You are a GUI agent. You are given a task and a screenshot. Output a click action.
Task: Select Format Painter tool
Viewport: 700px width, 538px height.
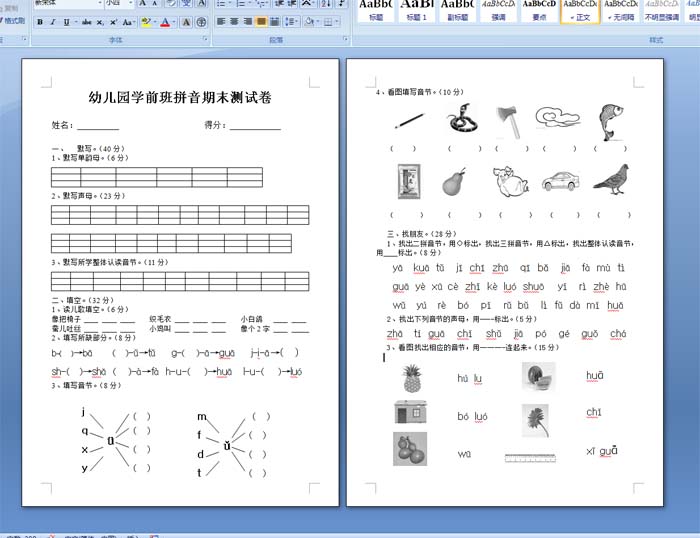tap(12, 21)
